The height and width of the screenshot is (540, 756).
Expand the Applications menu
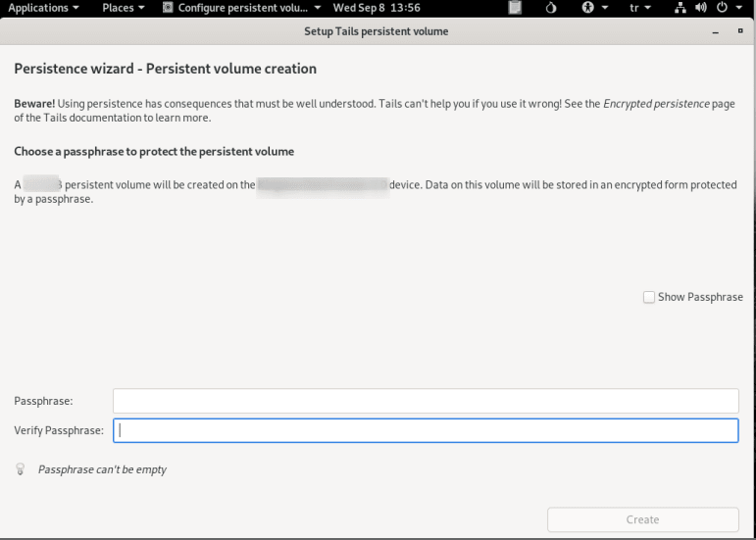tap(43, 9)
